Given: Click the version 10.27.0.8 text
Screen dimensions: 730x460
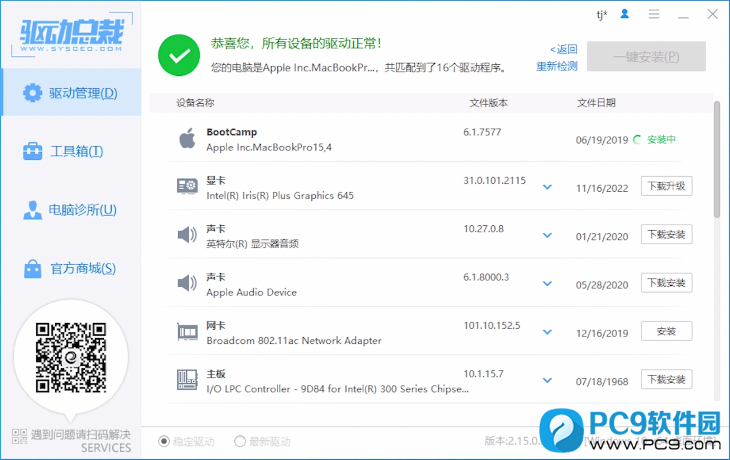Looking at the screenshot, I should point(483,229).
